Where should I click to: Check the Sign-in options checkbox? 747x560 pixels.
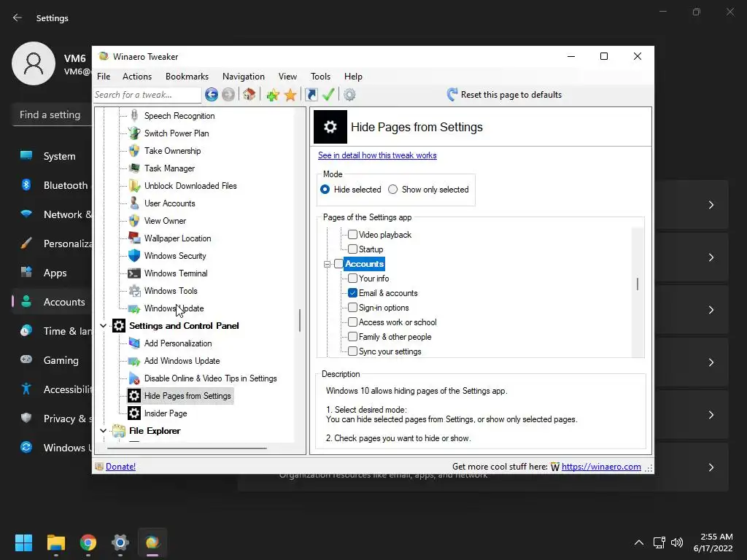point(352,308)
